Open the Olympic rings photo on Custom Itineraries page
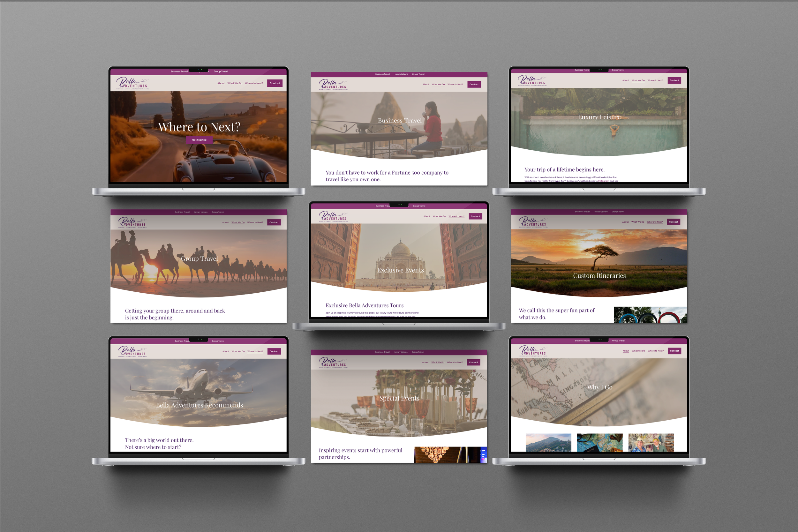Image resolution: width=798 pixels, height=532 pixels. point(650,315)
